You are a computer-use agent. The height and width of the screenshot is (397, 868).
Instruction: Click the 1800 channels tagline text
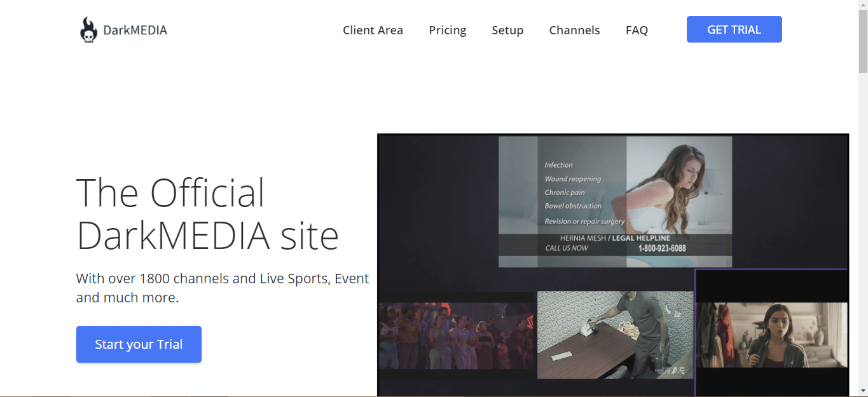pos(223,287)
